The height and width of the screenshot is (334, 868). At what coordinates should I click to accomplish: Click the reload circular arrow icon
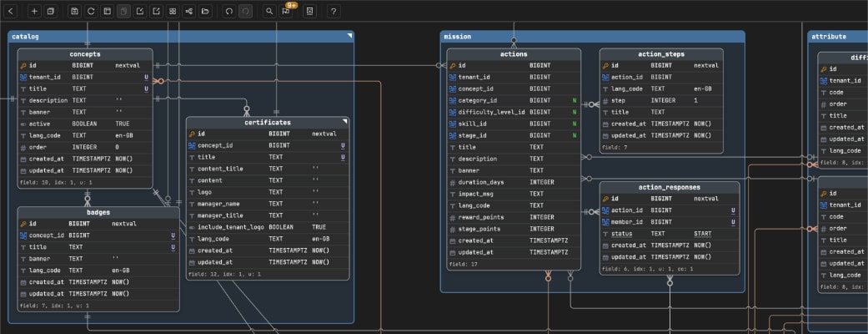[91, 11]
